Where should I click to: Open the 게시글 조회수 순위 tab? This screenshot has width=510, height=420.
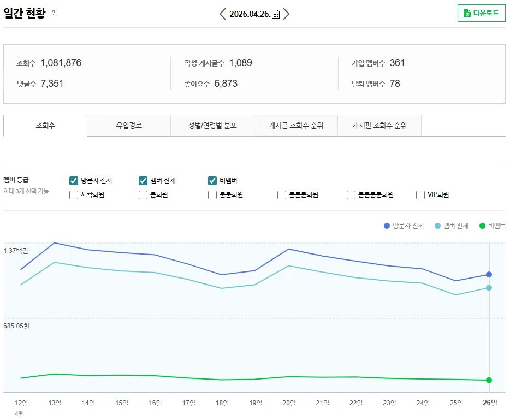[x=296, y=126]
